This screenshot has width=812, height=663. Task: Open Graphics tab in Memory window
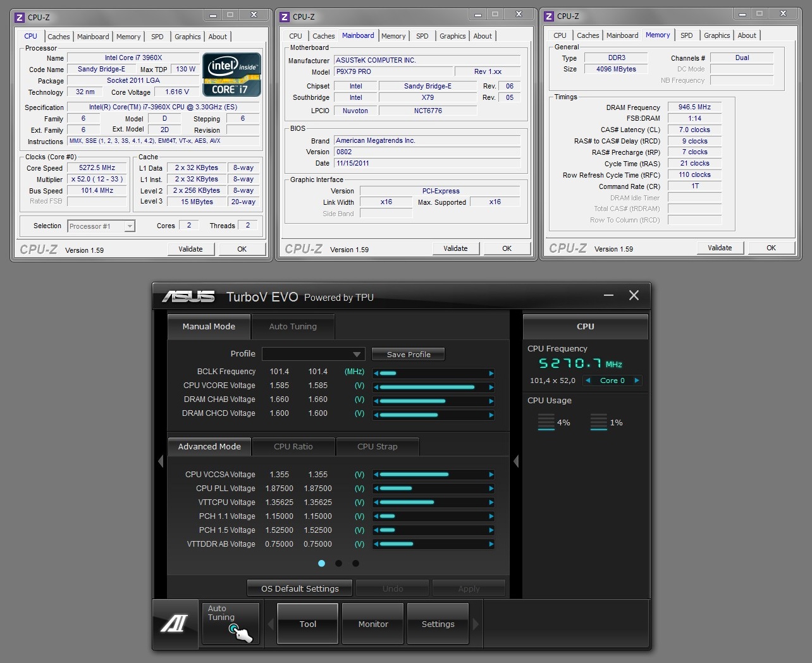717,35
